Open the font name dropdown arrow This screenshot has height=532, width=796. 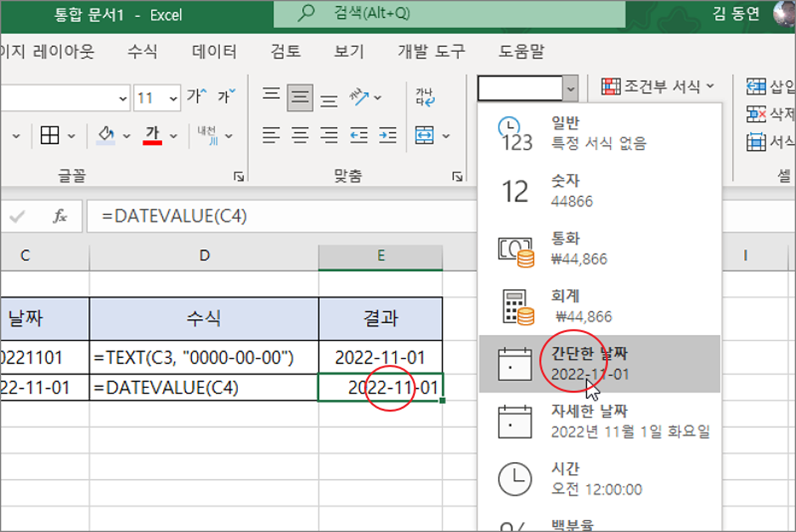[x=124, y=99]
